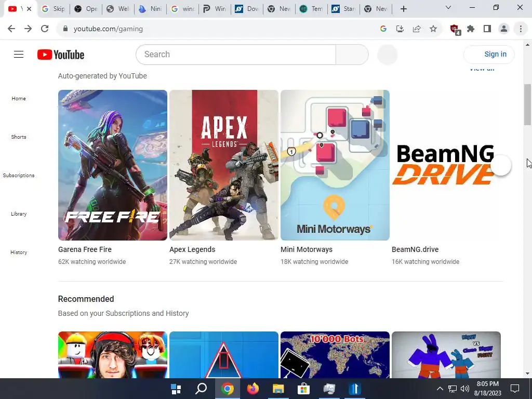Open Shorts in the sidebar
The width and height of the screenshot is (532, 399).
[19, 137]
